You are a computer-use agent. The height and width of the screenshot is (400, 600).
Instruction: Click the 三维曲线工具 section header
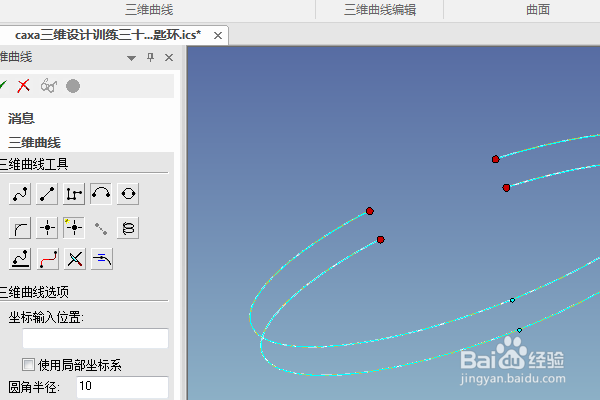pos(34,164)
